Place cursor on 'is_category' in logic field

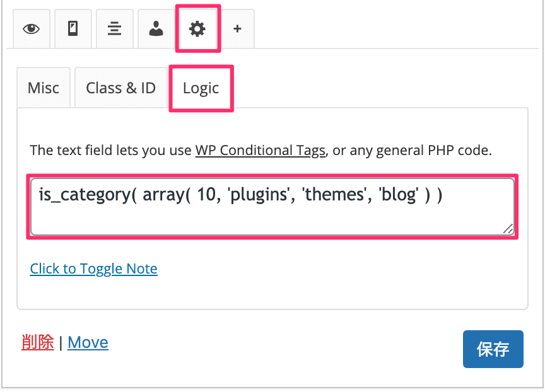(x=85, y=195)
